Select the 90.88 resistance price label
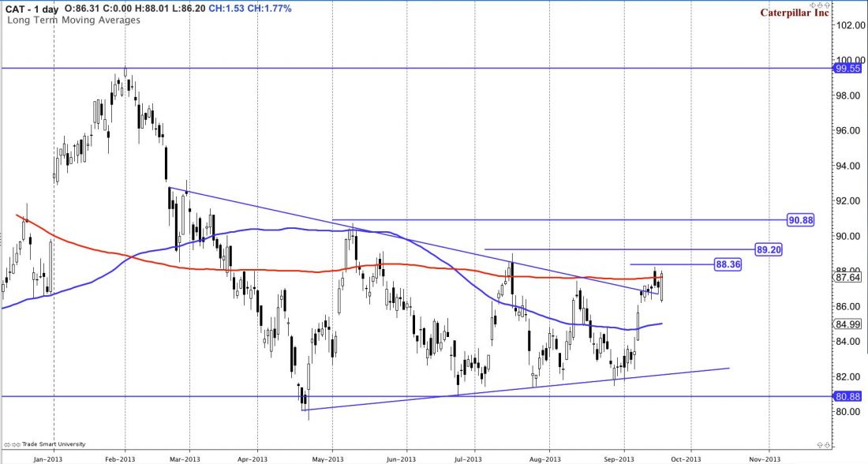Screen dimensions: 868x464 click(800, 219)
